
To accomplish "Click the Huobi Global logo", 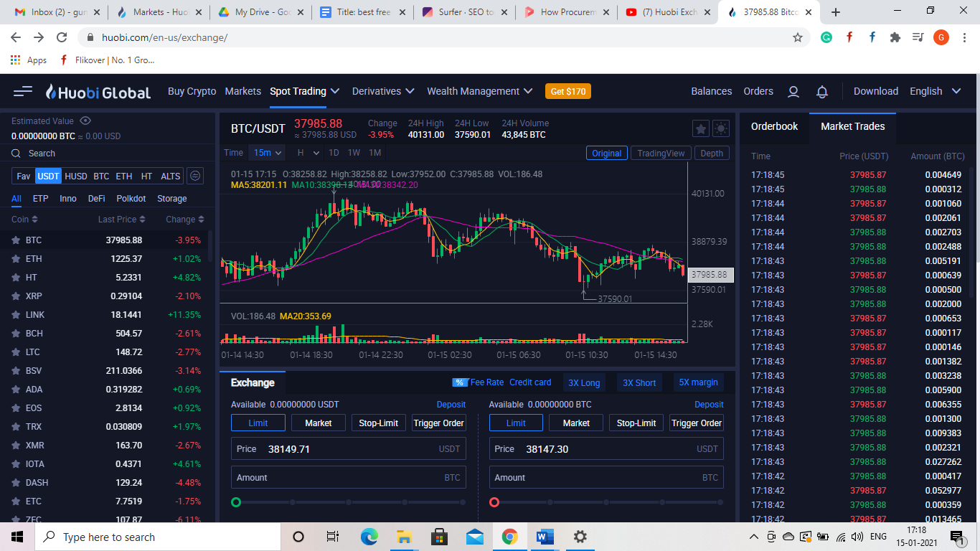I will pos(98,92).
